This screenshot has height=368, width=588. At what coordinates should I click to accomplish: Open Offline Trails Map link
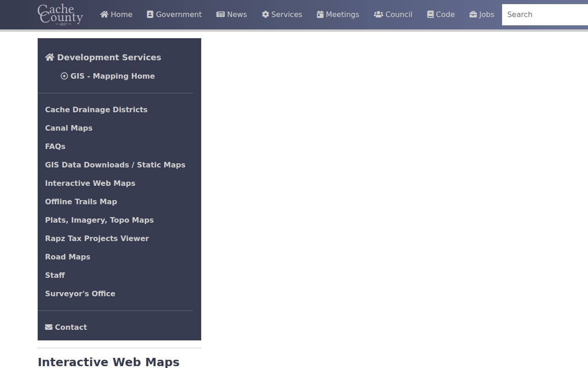[81, 201]
